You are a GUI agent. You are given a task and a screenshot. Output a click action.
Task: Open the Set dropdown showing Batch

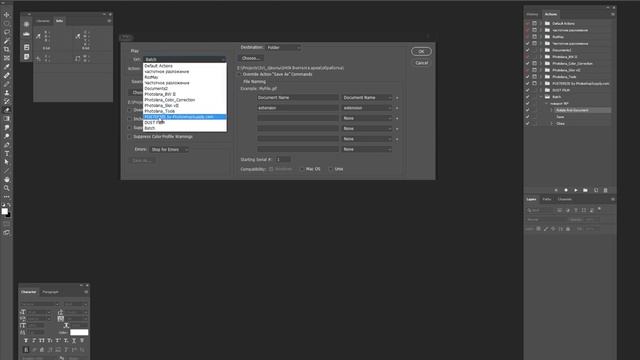coord(184,59)
